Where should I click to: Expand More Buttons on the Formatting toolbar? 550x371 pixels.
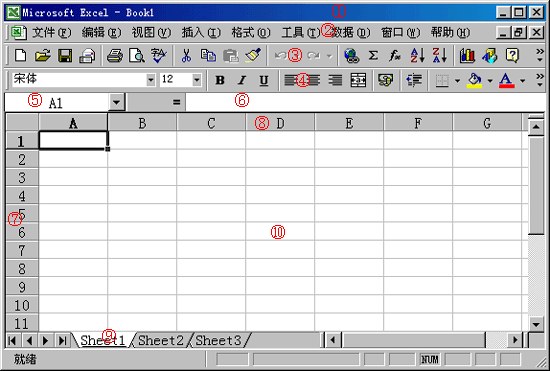tap(540, 80)
